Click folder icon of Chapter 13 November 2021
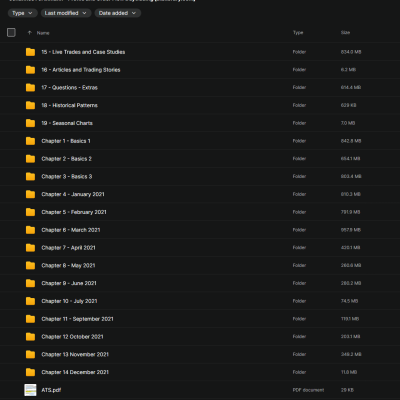400x400 pixels. click(30, 354)
